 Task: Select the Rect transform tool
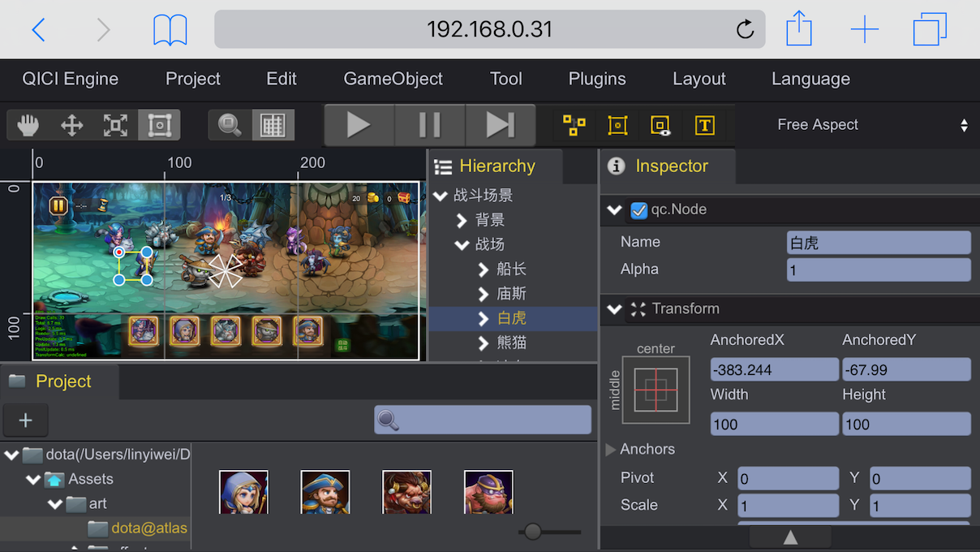(x=160, y=125)
